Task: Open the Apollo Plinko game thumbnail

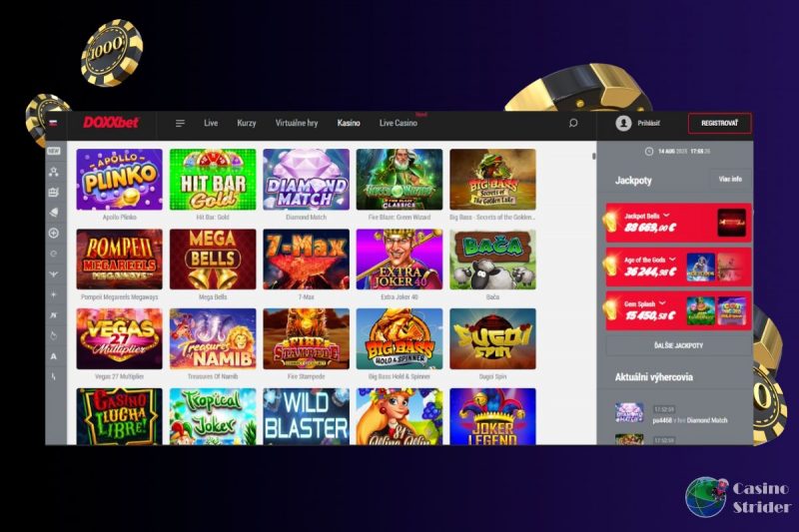Action: coord(119,180)
